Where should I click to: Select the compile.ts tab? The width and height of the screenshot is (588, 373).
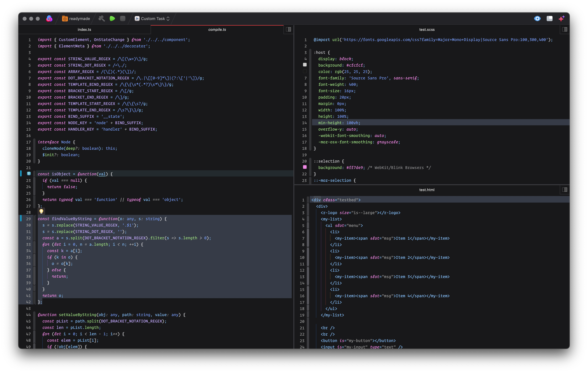[x=217, y=30]
